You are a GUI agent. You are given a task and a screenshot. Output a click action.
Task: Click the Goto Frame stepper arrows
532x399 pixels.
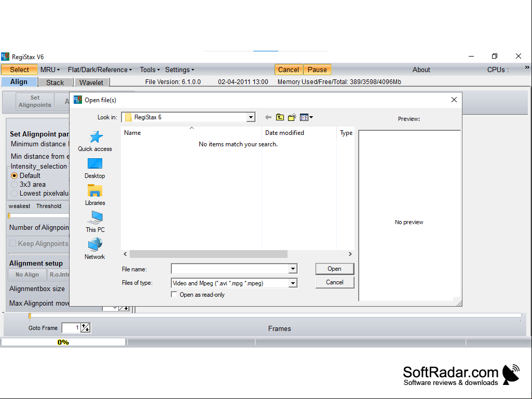[x=86, y=328]
